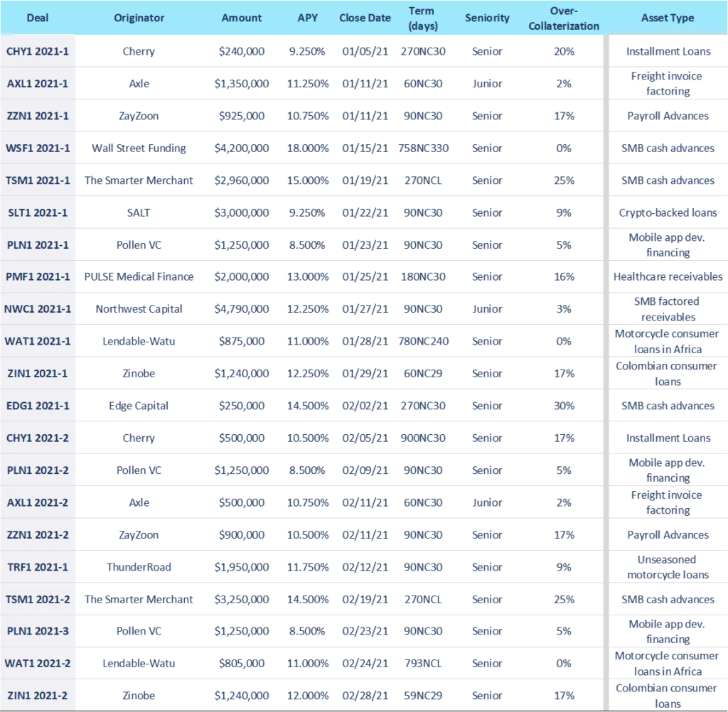Click the Deal column header
The height and width of the screenshot is (712, 728).
[x=38, y=18]
